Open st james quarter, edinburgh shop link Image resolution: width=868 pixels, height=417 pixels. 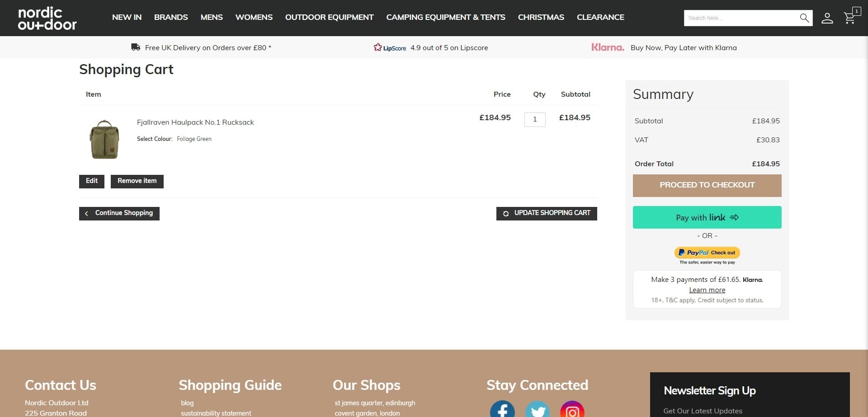(375, 403)
